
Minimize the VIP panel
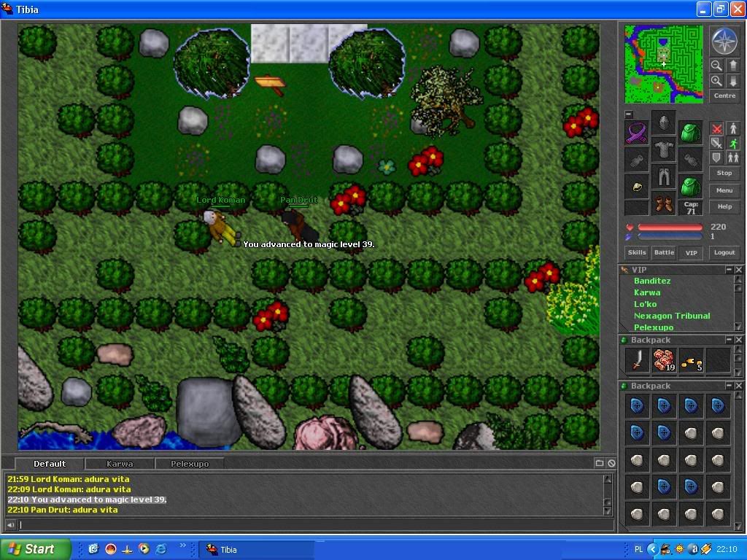tap(729, 270)
